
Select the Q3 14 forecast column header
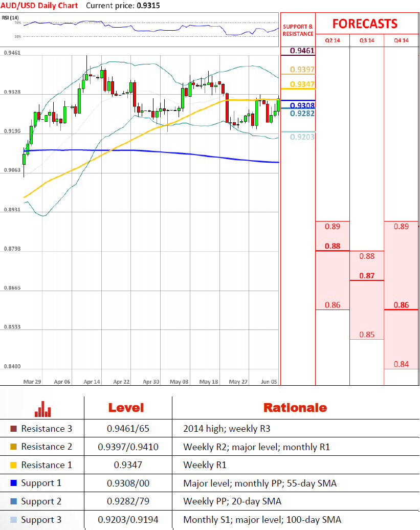(367, 40)
